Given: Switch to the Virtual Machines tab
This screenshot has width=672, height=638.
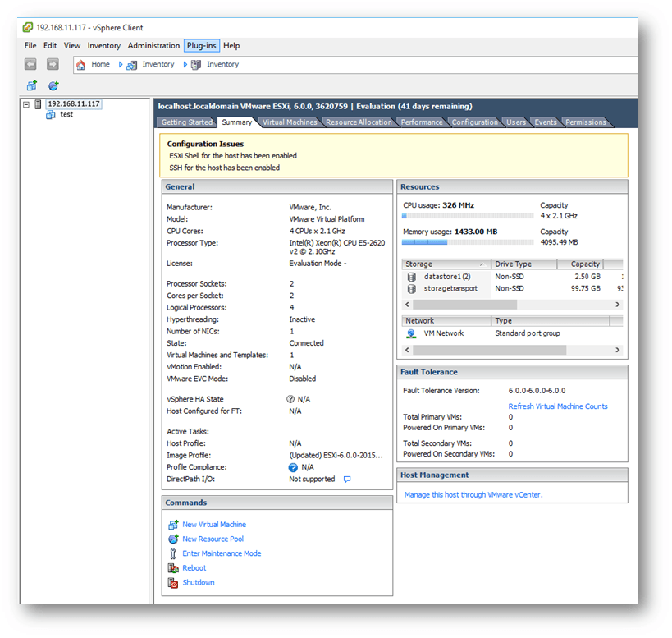Looking at the screenshot, I should pos(290,122).
